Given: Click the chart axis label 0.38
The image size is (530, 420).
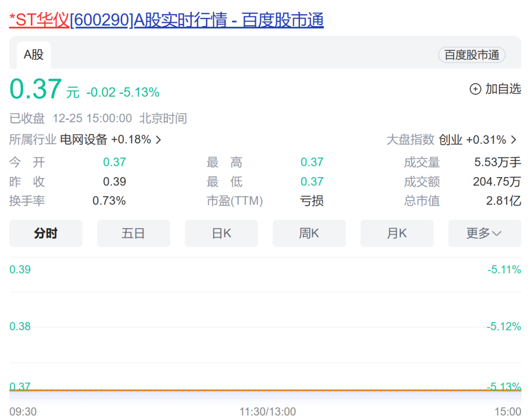Looking at the screenshot, I should (20, 326).
